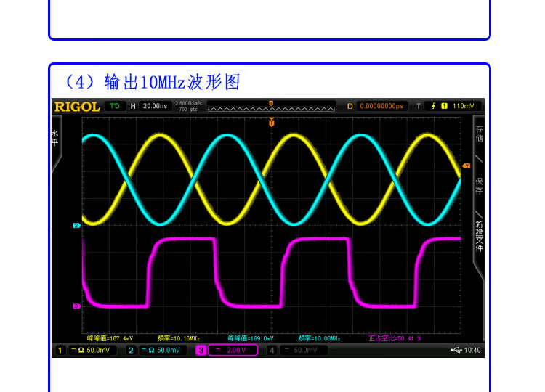This screenshot has width=545, height=392.
Task: Click the green T'D trigger status indicator
Action: click(114, 106)
